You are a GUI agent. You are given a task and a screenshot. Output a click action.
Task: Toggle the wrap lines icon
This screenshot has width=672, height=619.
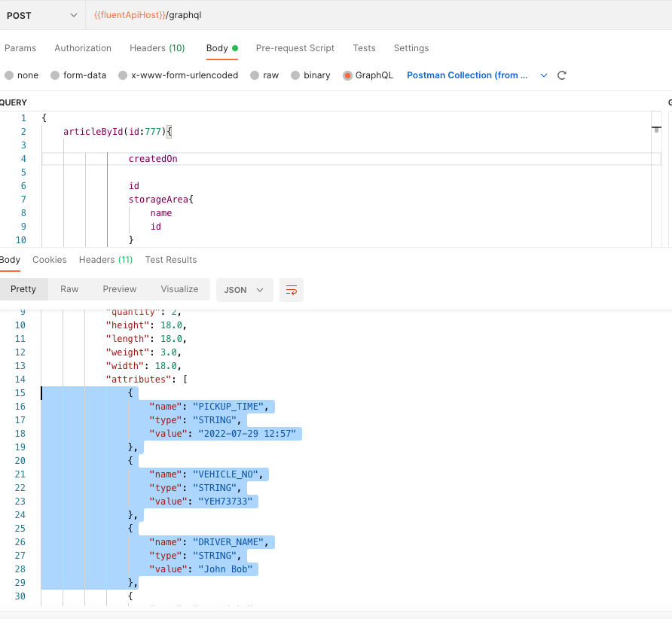click(x=291, y=290)
